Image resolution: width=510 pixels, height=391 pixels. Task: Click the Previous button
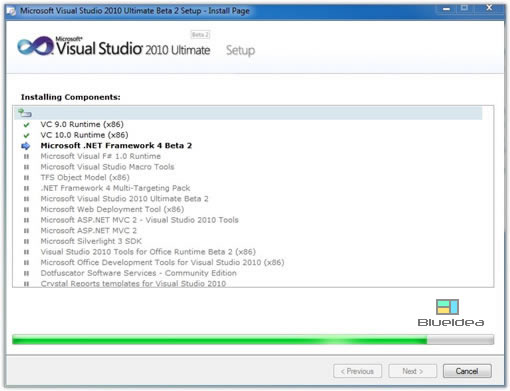click(357, 371)
